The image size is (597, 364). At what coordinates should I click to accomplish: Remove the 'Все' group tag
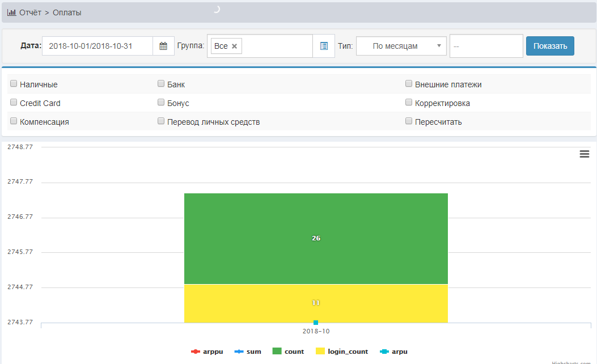[234, 46]
